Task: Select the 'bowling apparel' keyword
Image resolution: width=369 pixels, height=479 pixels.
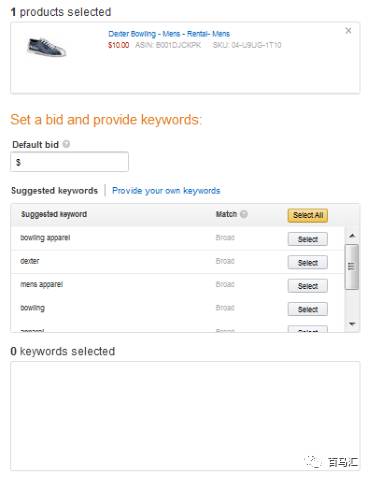Action: pyautogui.click(x=307, y=239)
